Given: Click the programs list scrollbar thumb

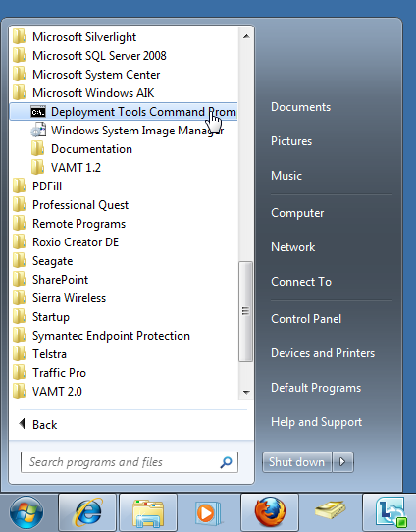Looking at the screenshot, I should pos(246,311).
